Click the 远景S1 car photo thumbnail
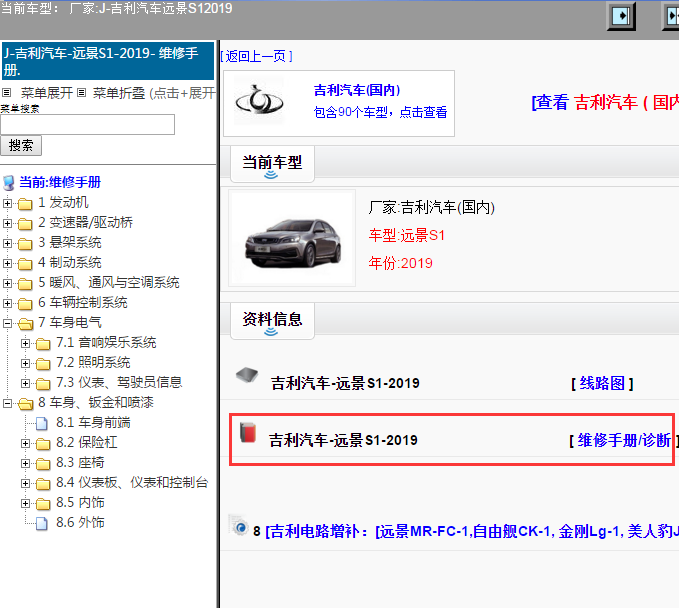The image size is (679, 608). [x=292, y=238]
